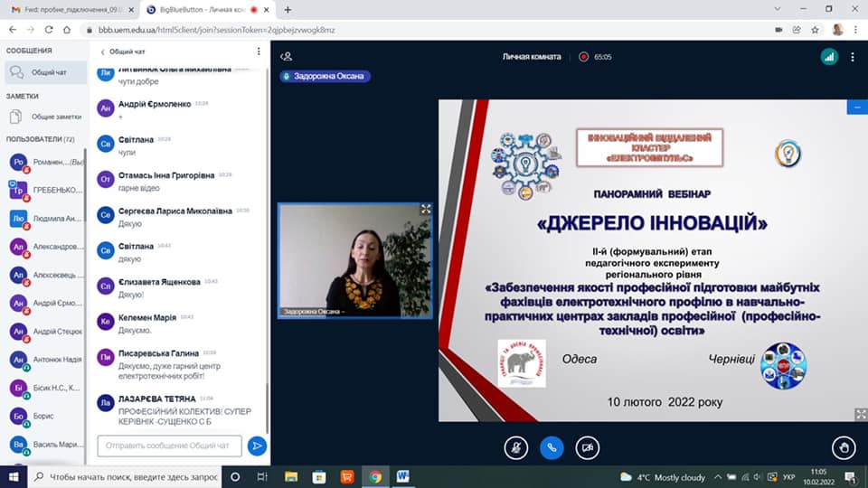The height and width of the screenshot is (488, 868).
Task: Click the blue leave audio phone button
Action: point(552,446)
